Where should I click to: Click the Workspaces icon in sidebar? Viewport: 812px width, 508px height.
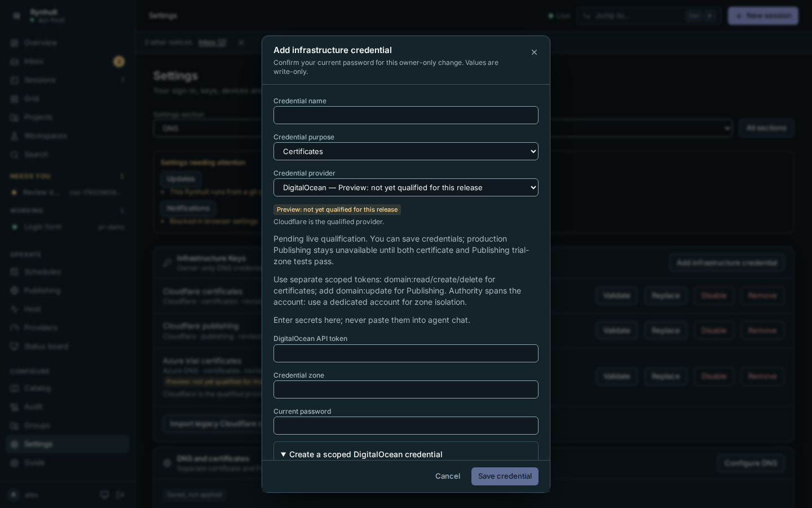point(15,136)
